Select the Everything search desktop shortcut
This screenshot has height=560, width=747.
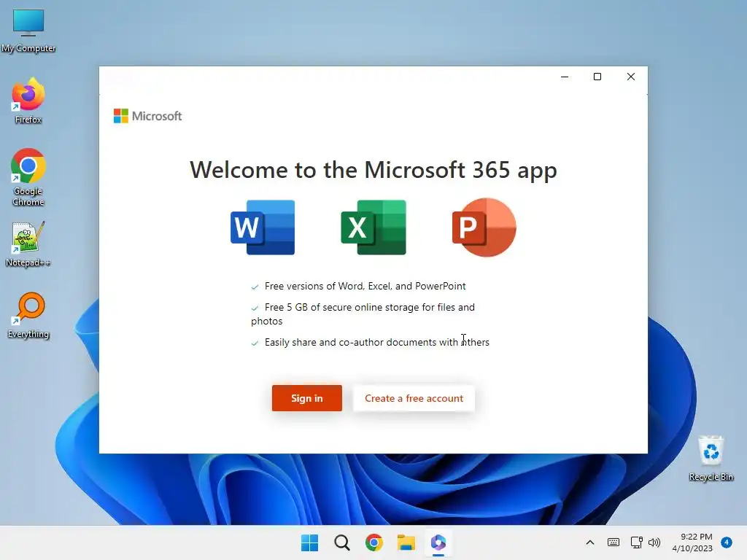coord(28,316)
